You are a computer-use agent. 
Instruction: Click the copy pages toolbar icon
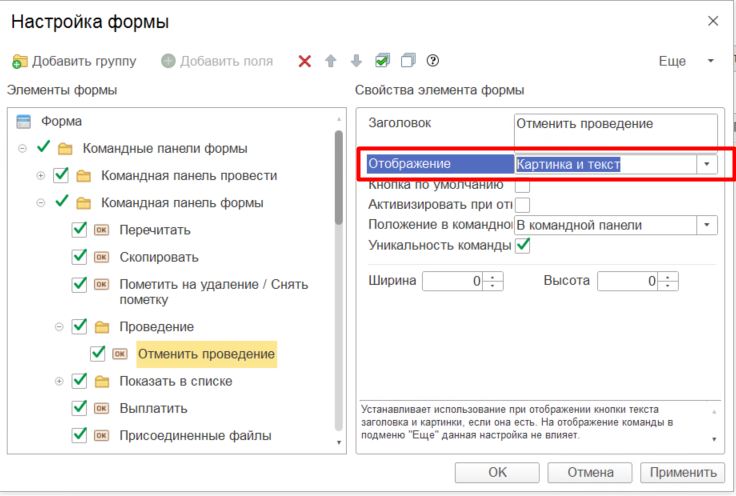(407, 61)
